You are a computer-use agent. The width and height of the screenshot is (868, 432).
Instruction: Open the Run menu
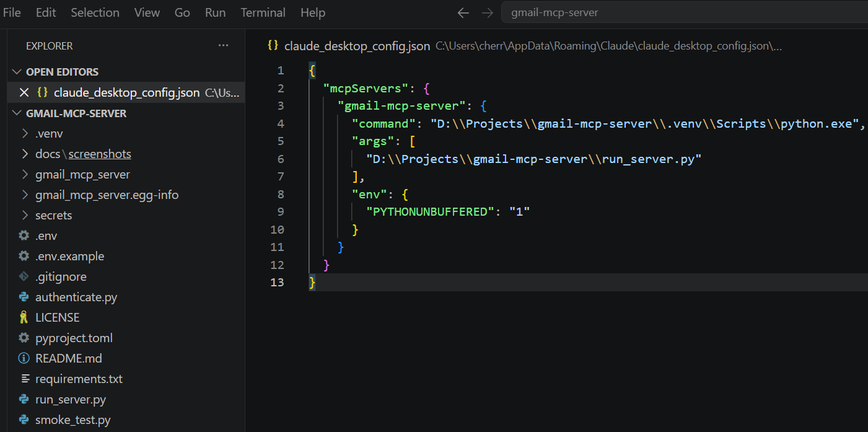(x=215, y=12)
